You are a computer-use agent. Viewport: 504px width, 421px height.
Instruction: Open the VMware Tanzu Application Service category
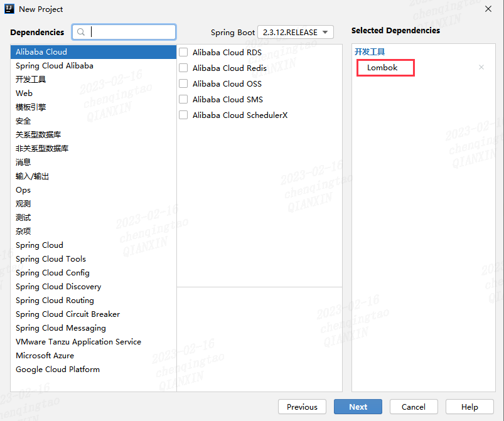[x=94, y=342]
